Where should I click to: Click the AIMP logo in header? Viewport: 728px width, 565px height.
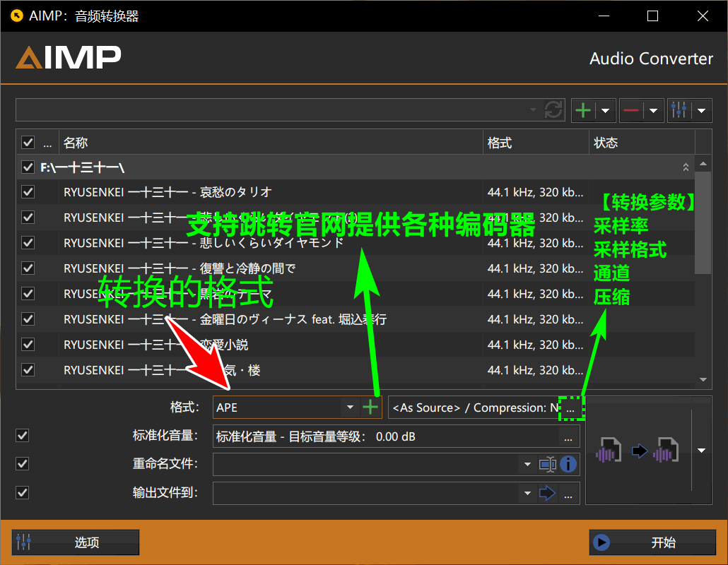pos(69,57)
